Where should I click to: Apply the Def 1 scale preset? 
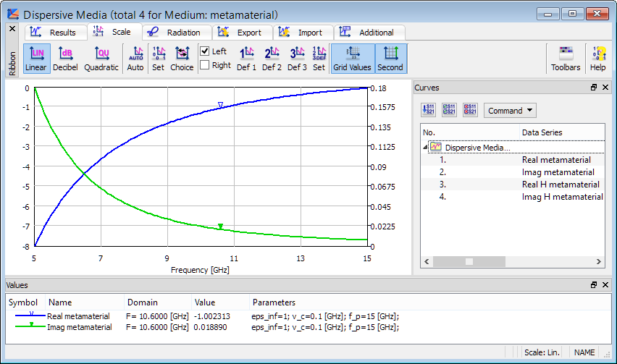point(247,59)
